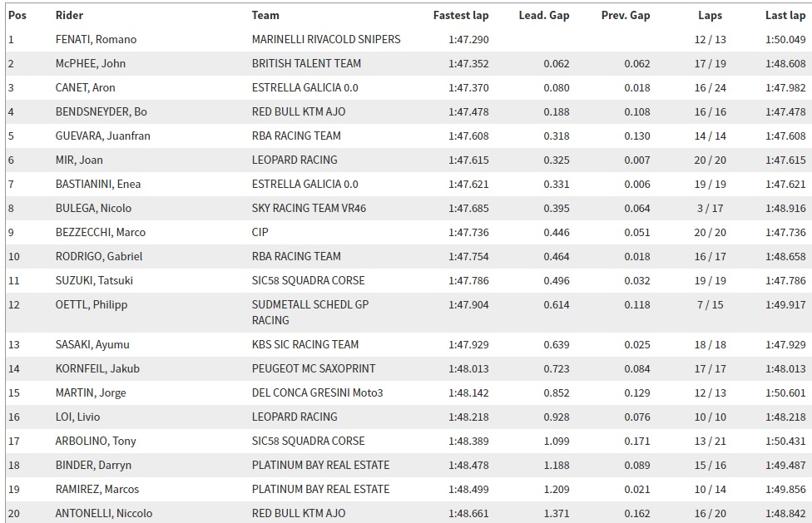The width and height of the screenshot is (812, 523).
Task: Click the Fastest lap column header
Action: 461,16
